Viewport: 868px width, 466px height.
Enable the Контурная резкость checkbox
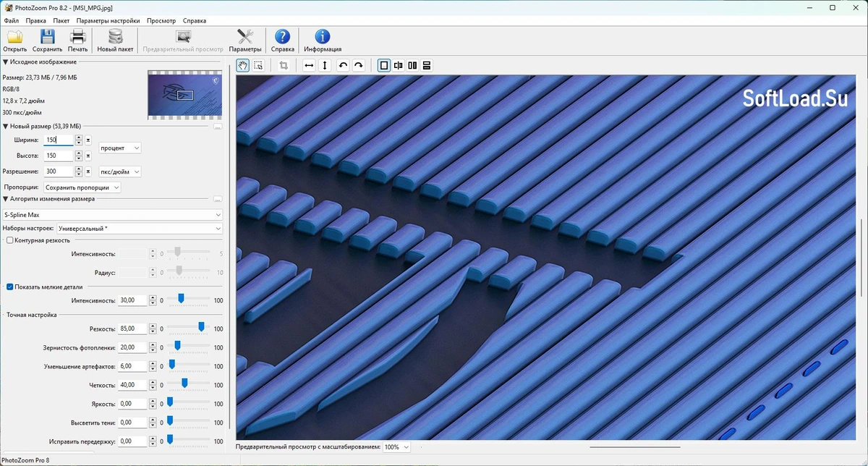click(9, 240)
